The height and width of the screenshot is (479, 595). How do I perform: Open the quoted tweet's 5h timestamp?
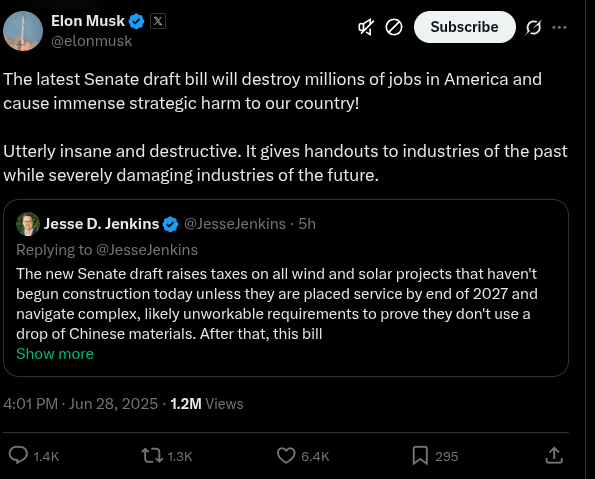click(307, 224)
